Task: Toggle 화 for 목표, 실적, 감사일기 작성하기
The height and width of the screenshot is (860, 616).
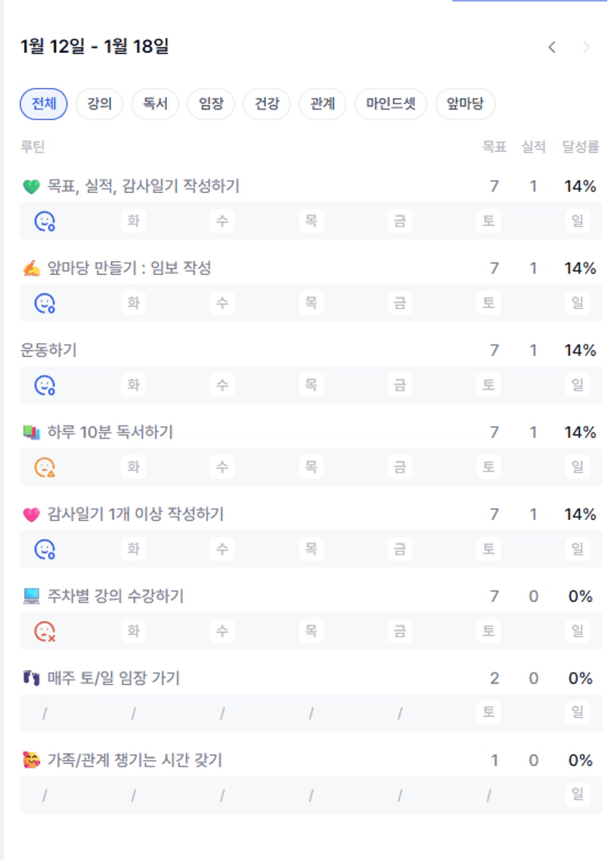Action: tap(133, 221)
